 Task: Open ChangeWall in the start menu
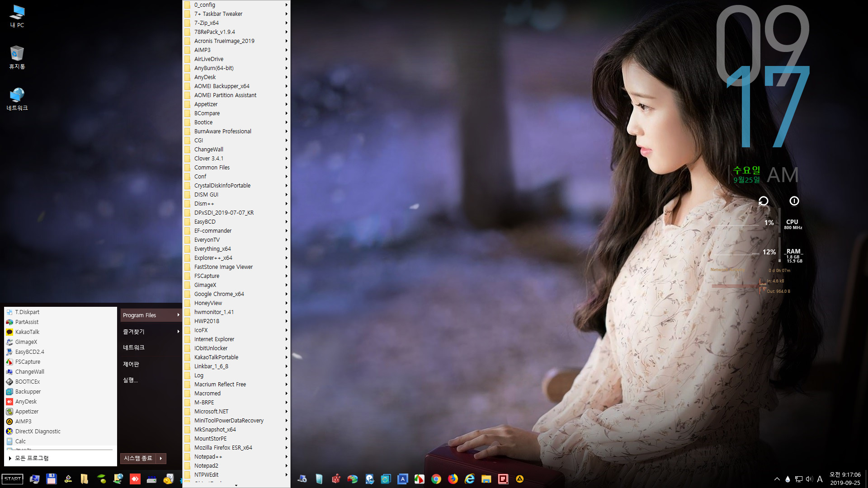pos(60,372)
